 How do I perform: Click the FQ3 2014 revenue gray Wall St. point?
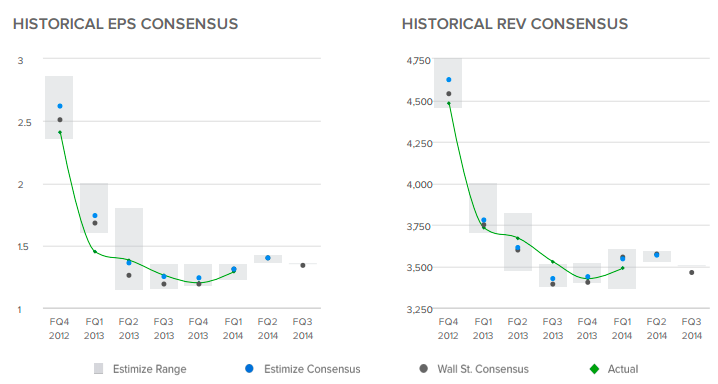click(691, 273)
